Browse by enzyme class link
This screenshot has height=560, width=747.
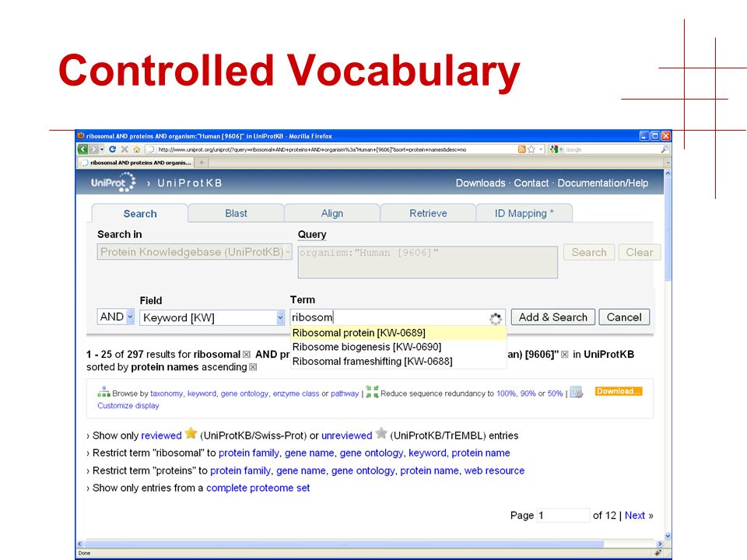pyautogui.click(x=296, y=394)
